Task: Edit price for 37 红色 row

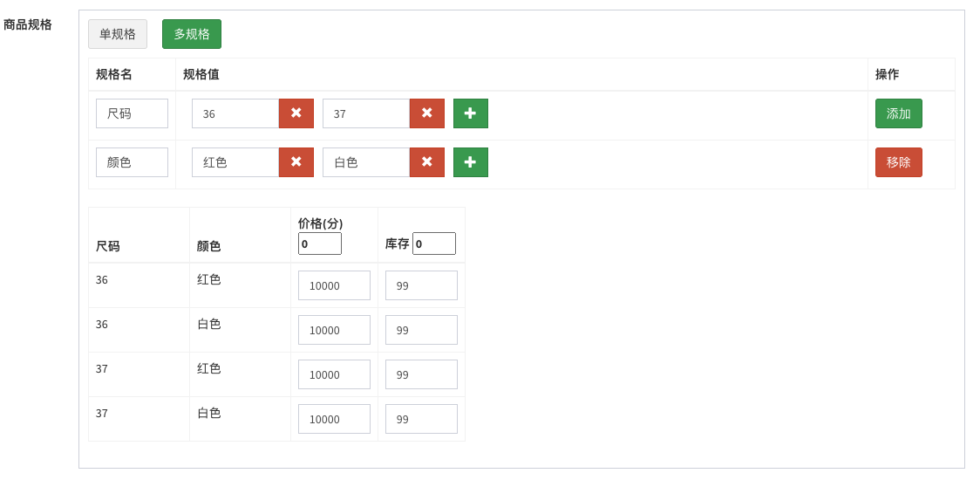Action: click(x=334, y=374)
